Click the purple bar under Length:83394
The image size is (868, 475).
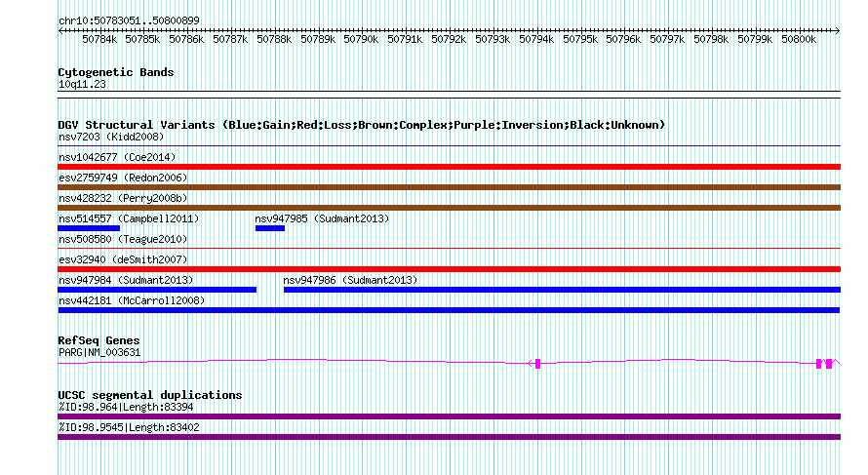[x=449, y=416]
